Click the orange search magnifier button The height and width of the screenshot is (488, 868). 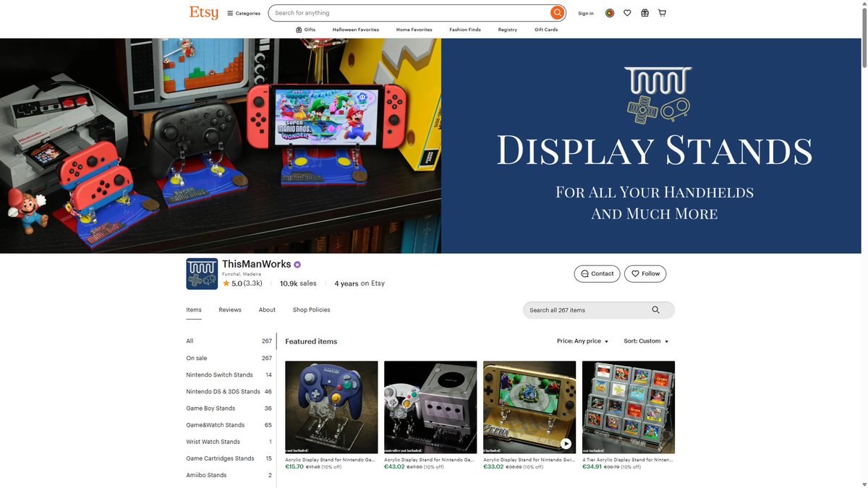click(x=557, y=13)
